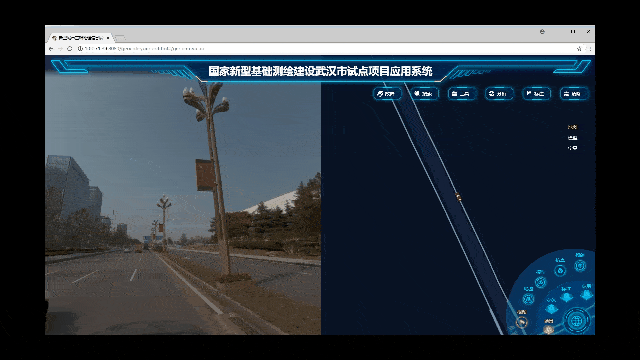
Task: Click the toolbar button with the flag icon
Action: click(536, 94)
